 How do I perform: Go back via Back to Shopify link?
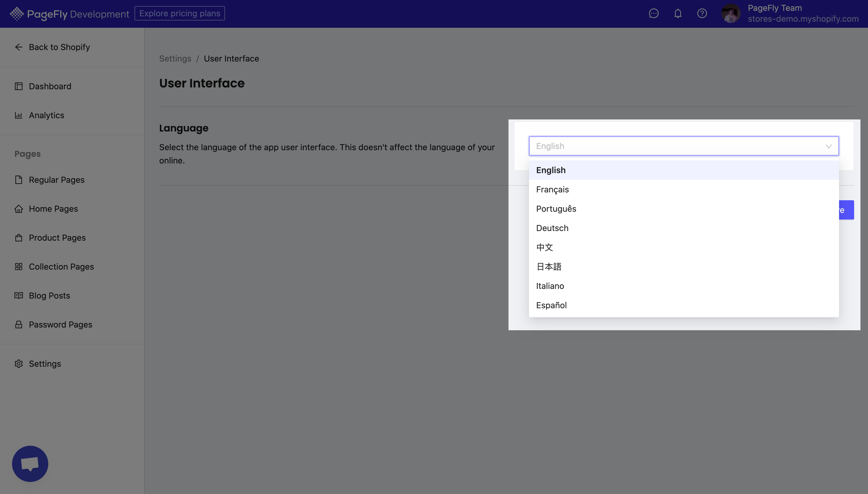click(59, 47)
